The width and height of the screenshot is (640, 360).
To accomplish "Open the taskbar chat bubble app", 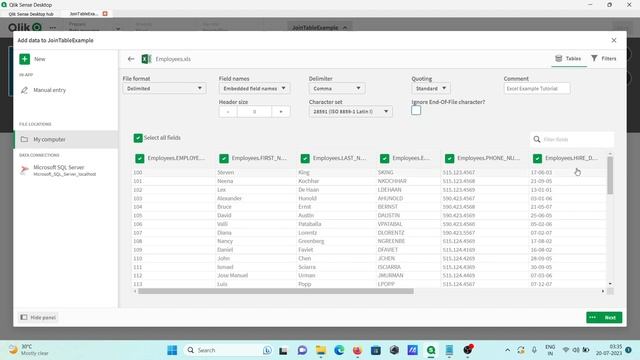I will point(302,350).
